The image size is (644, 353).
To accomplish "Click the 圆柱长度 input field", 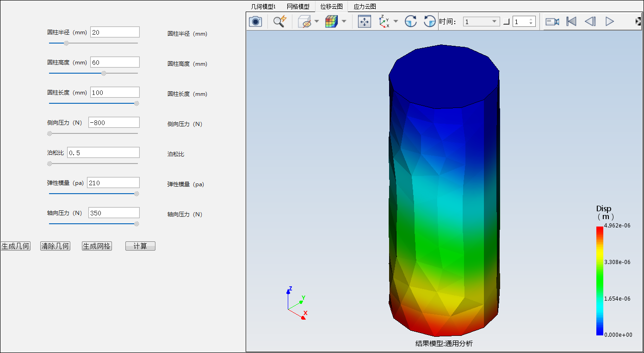I will (115, 92).
